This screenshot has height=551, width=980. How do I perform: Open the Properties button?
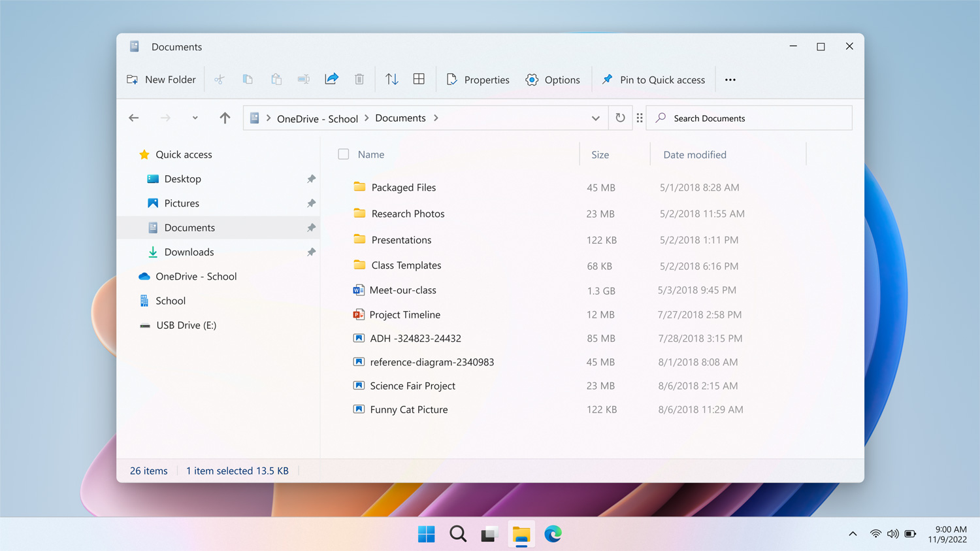[x=478, y=80]
